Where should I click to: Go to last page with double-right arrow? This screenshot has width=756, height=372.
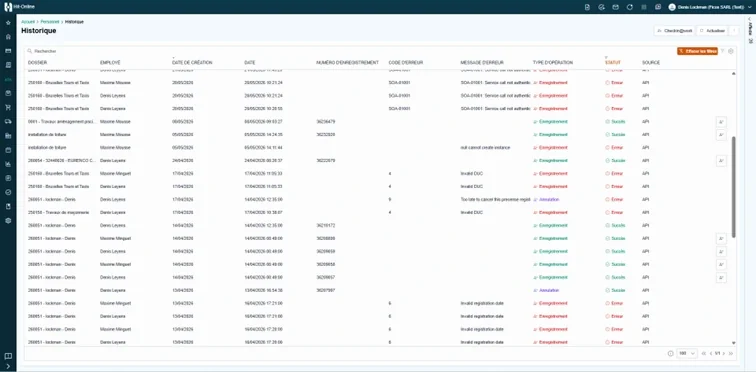(x=730, y=354)
